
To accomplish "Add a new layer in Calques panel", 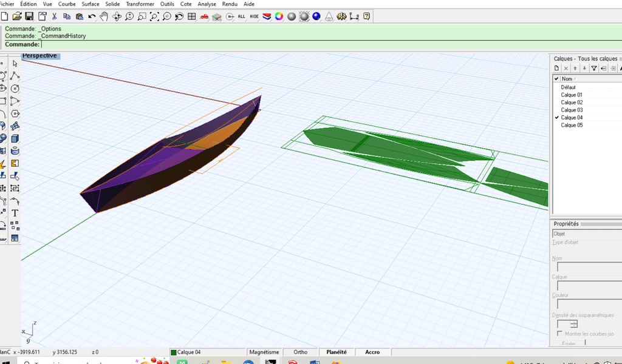I will [x=556, y=68].
